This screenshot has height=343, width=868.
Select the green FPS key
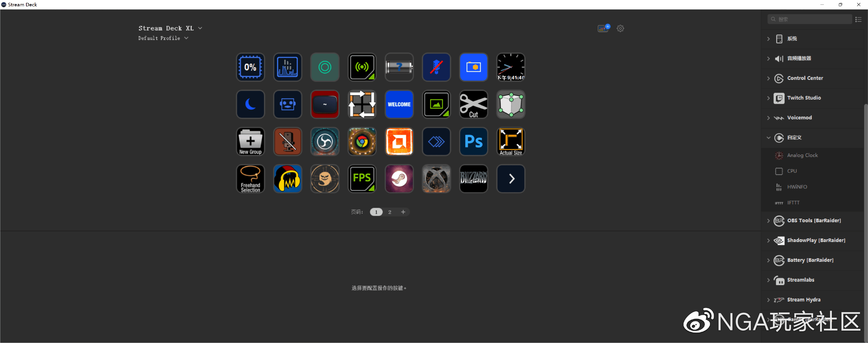[x=362, y=178]
